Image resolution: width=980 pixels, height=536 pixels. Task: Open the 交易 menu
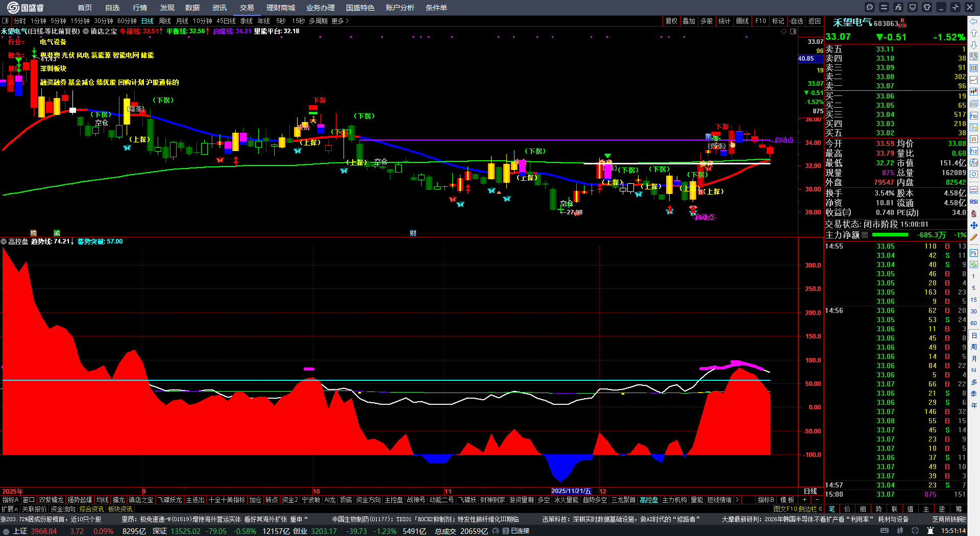click(x=247, y=8)
